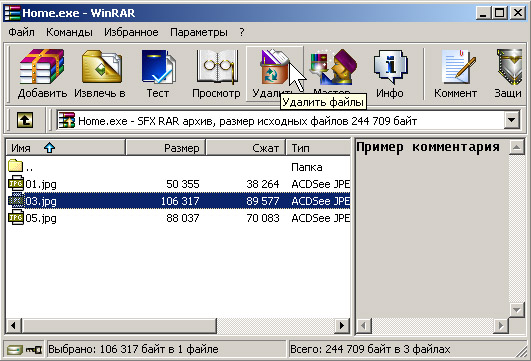Open the Избранное menu
The width and height of the screenshot is (531, 361).
coord(131,32)
